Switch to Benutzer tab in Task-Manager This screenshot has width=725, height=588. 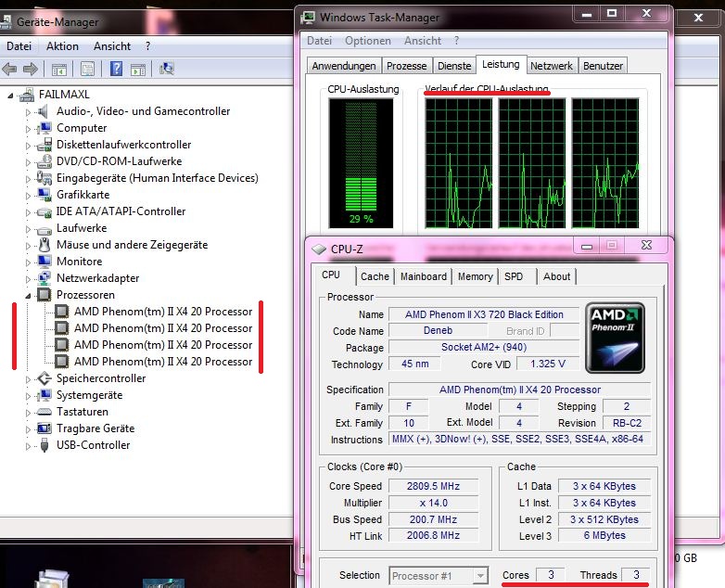(x=603, y=66)
